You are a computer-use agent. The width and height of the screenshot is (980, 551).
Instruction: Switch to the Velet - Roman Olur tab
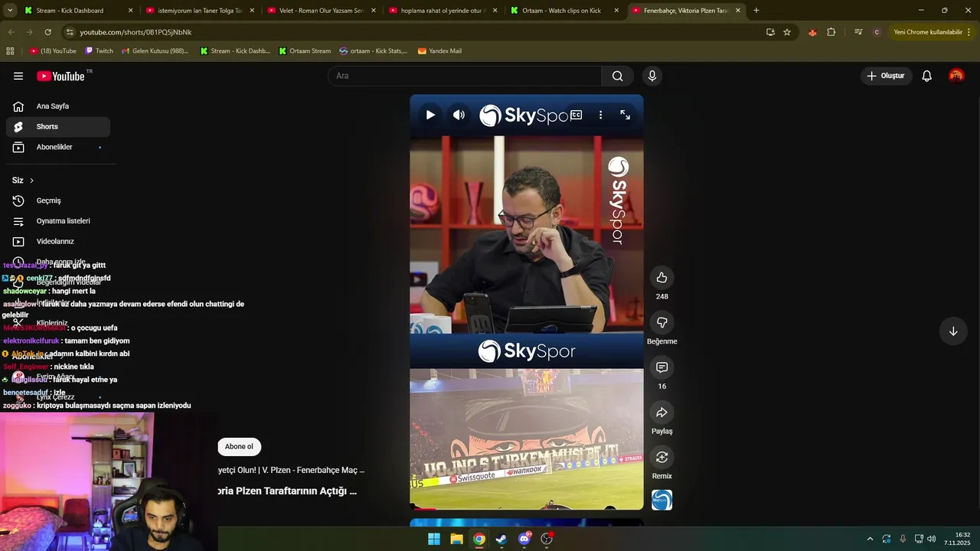click(322, 11)
